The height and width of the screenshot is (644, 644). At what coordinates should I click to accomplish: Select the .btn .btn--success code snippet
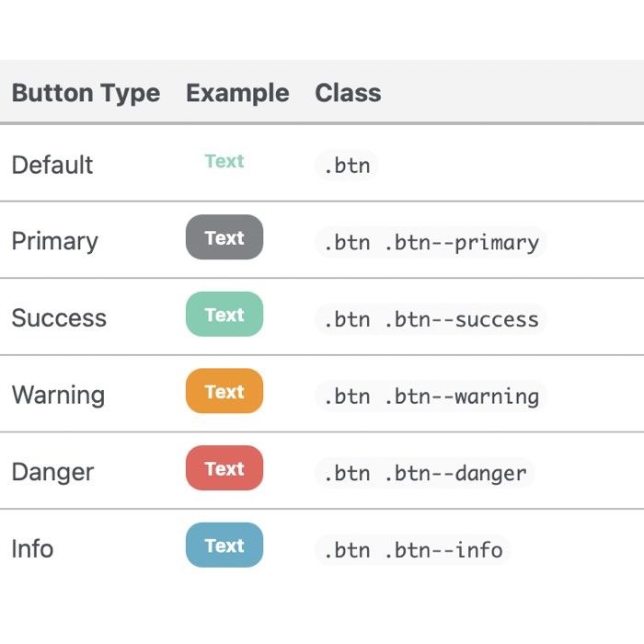(x=431, y=319)
